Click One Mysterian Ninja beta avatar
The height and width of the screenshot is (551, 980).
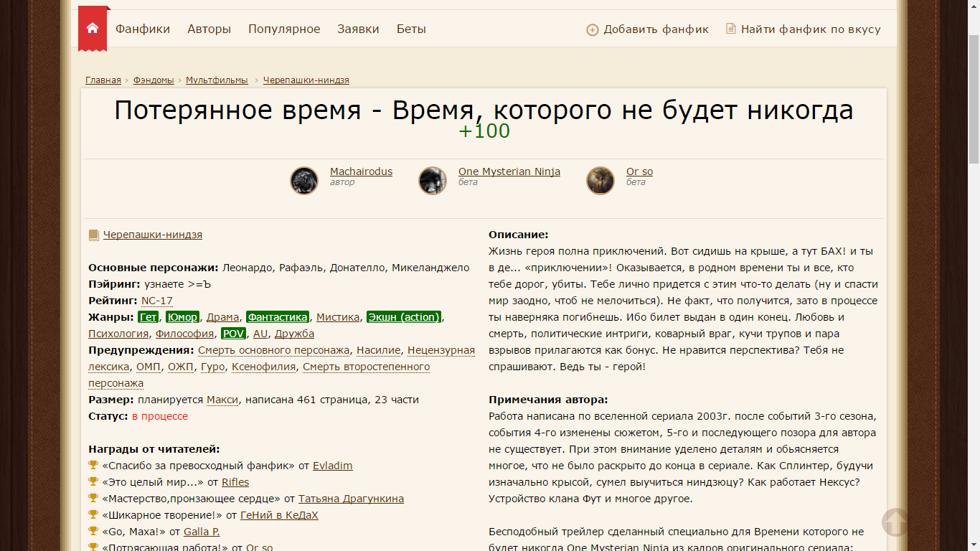pyautogui.click(x=433, y=181)
